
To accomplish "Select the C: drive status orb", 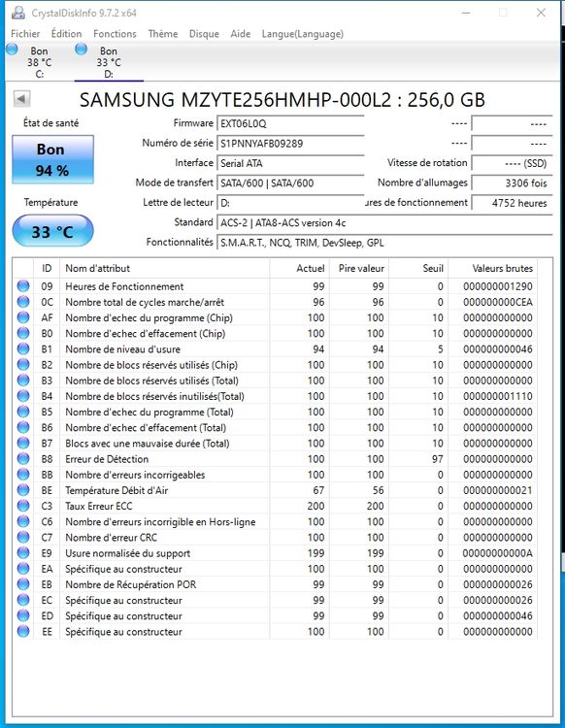I will (12, 49).
